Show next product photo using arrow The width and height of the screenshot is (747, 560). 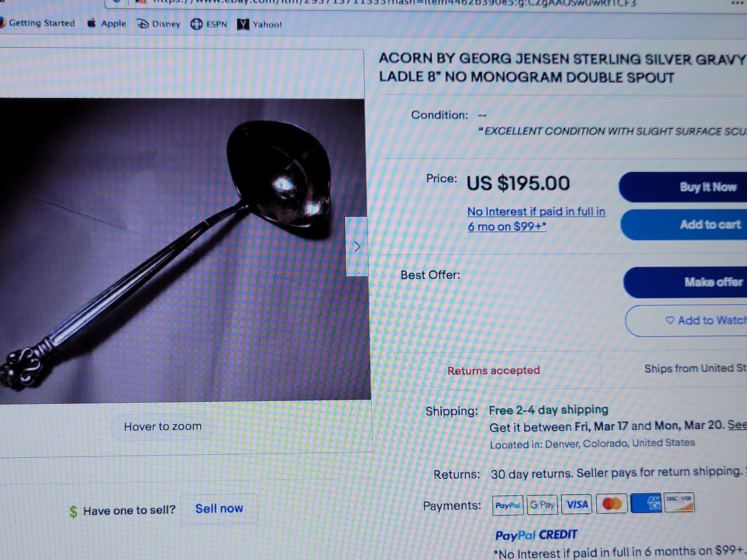(357, 246)
